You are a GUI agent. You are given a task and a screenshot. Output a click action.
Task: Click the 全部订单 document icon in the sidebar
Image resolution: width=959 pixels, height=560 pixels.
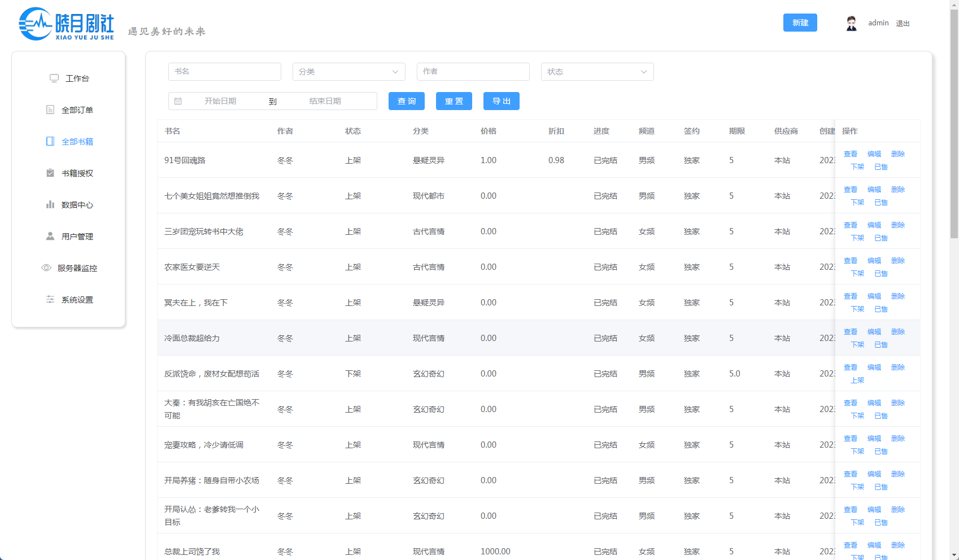50,110
